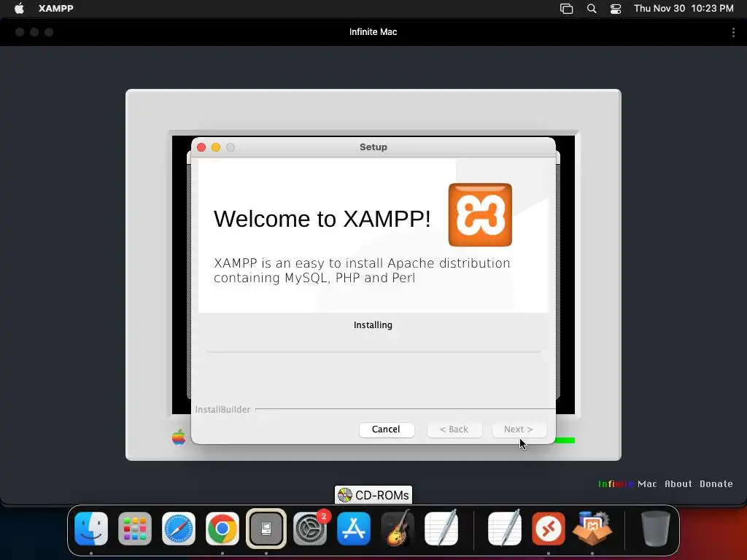Open TextEdit document right of dock divider

505,528
